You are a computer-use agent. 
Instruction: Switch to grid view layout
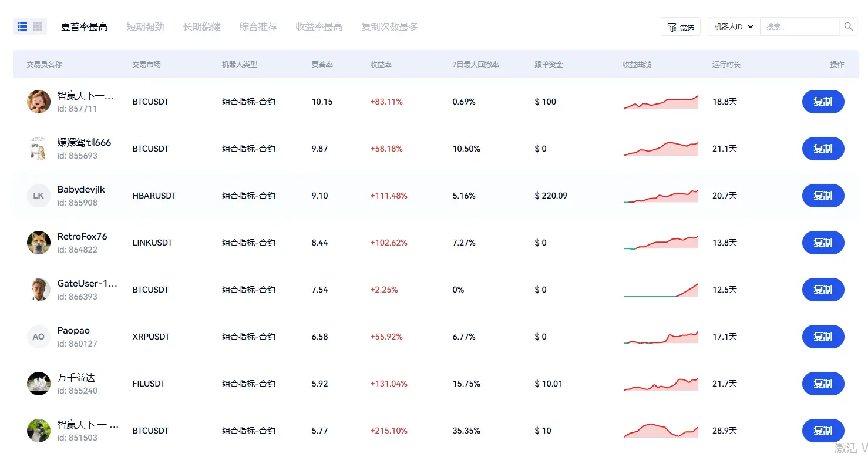(38, 26)
